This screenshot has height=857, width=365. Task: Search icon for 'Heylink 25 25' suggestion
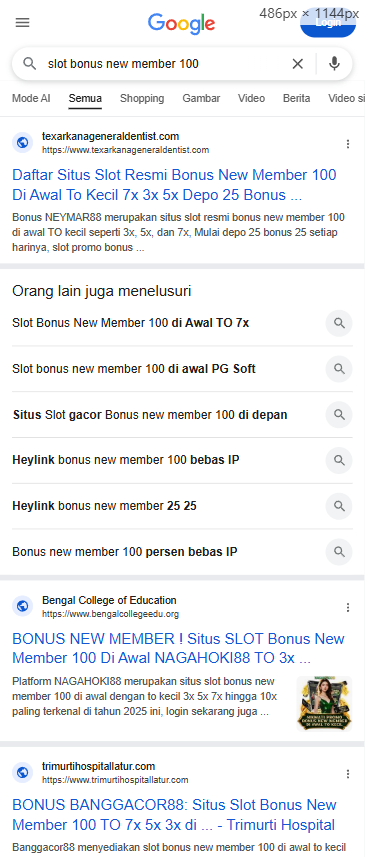[x=339, y=506]
